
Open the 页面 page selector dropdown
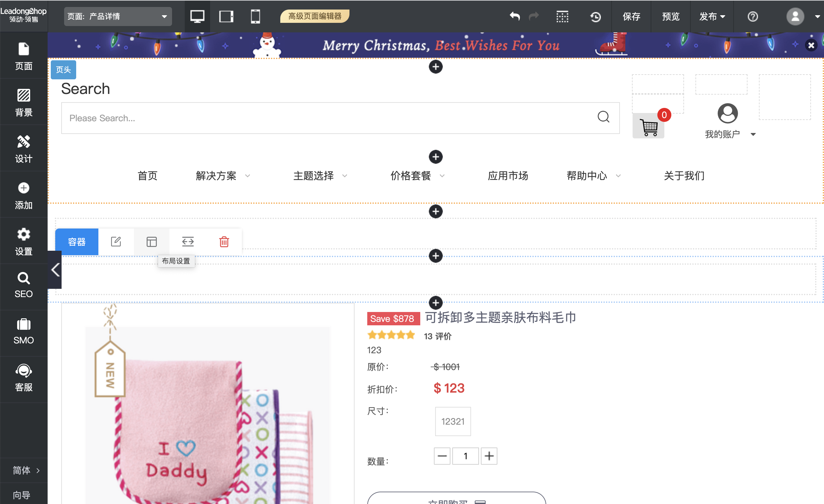pos(118,17)
